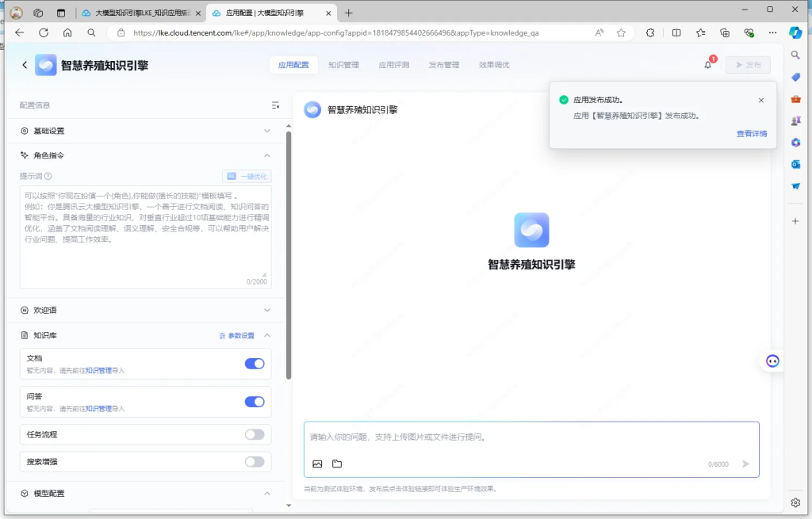Collapse the 角色指令 section
812x519 pixels.
[267, 155]
